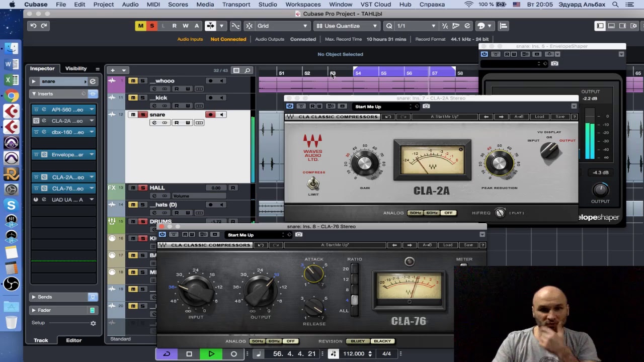Image resolution: width=644 pixels, height=362 pixels.
Task: Click the Cycle loop transport button
Action: [x=167, y=354]
